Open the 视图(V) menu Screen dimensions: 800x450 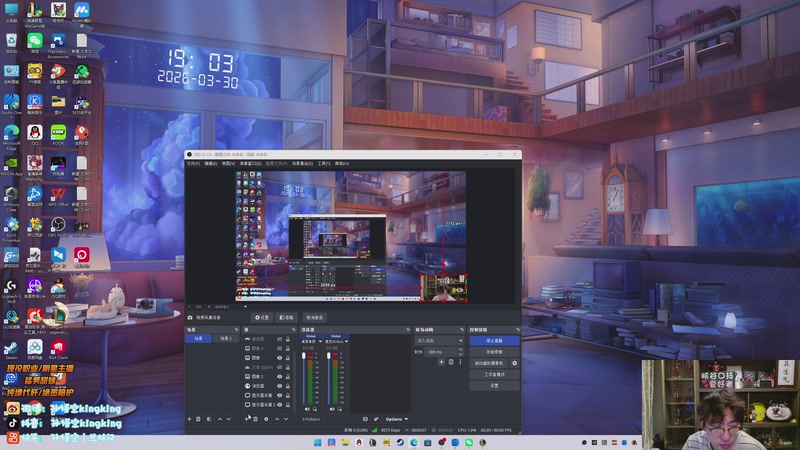pyautogui.click(x=229, y=164)
